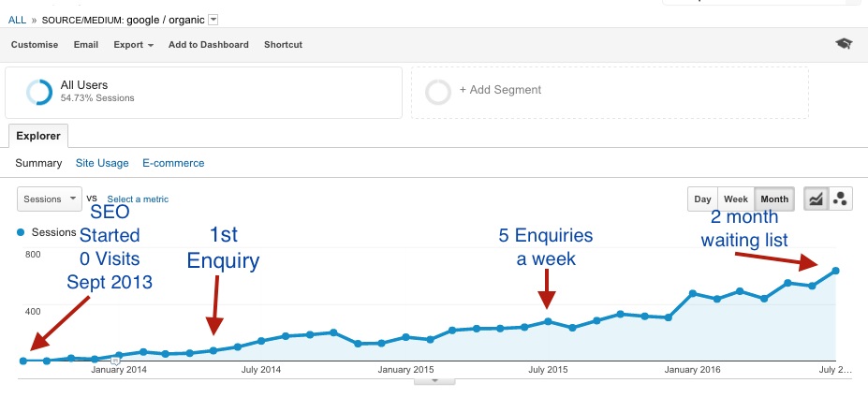Select Day time granularity
868x398 pixels.
pyautogui.click(x=702, y=199)
